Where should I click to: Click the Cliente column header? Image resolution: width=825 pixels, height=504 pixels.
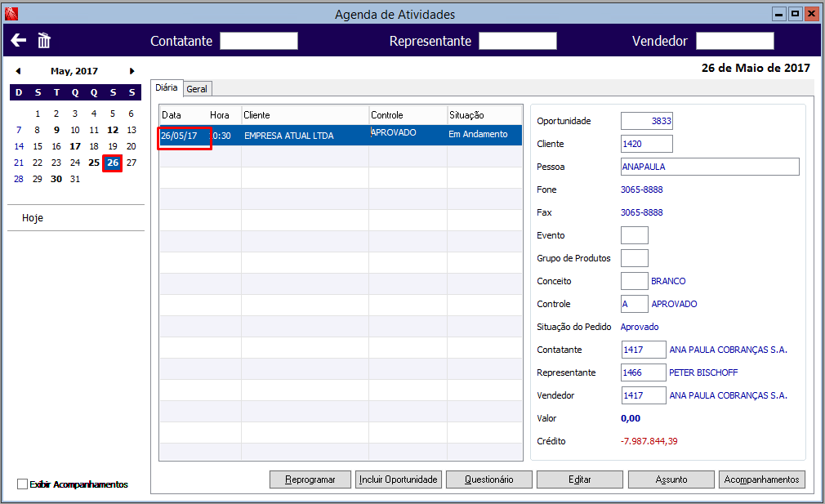(x=305, y=115)
